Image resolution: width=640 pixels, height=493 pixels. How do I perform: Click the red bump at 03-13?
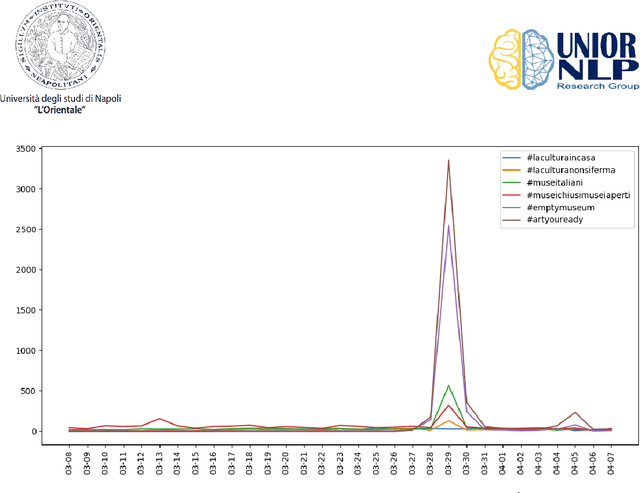pyautogui.click(x=159, y=419)
